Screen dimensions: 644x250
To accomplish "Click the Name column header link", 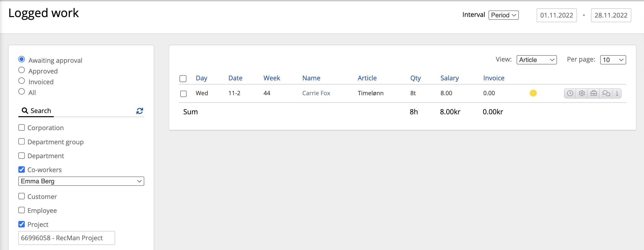I will point(311,78).
